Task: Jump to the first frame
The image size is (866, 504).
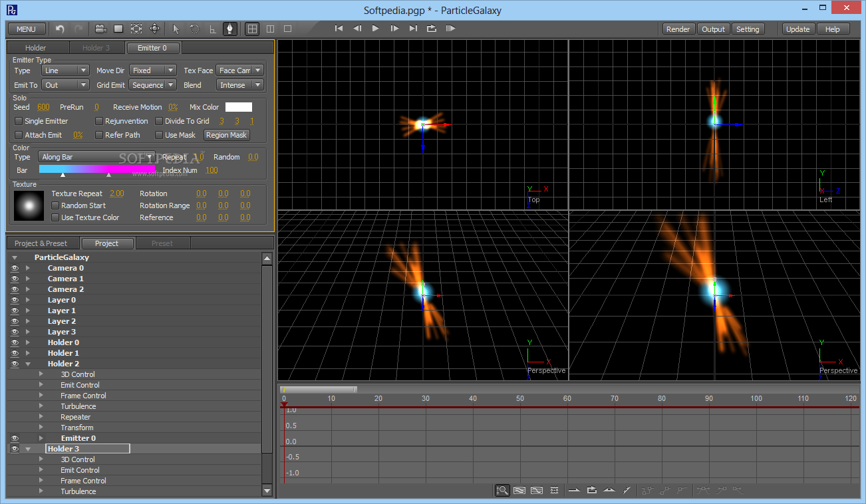Action: (x=339, y=29)
